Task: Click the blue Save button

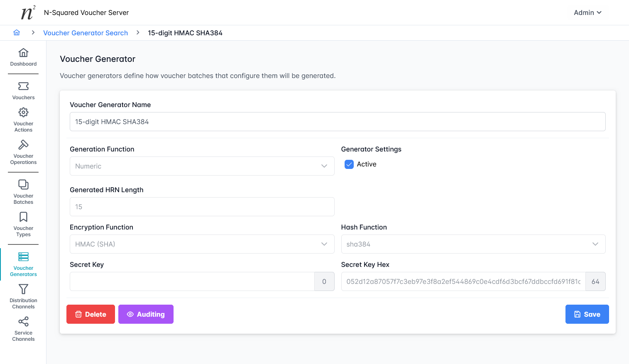Action: pyautogui.click(x=587, y=314)
